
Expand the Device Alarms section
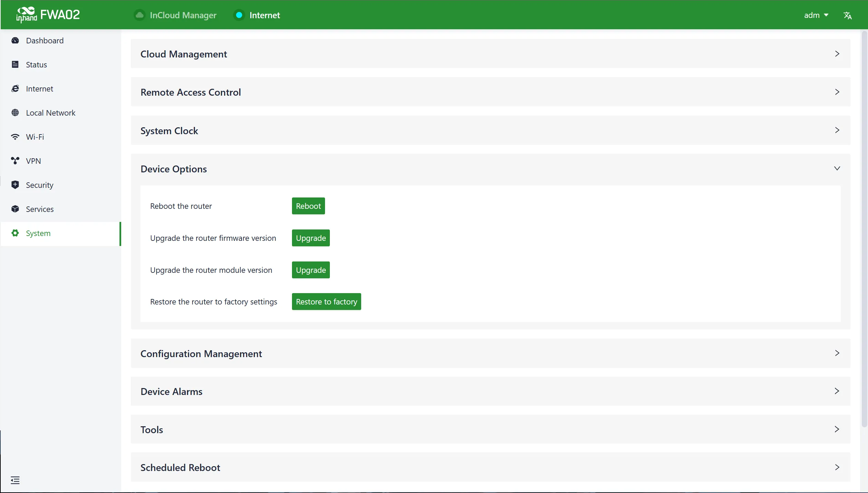click(490, 391)
